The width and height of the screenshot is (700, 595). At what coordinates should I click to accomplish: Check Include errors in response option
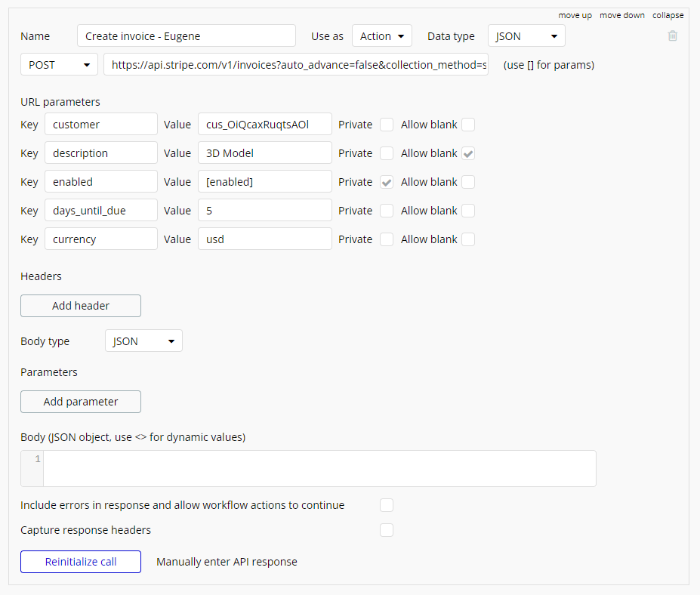387,505
